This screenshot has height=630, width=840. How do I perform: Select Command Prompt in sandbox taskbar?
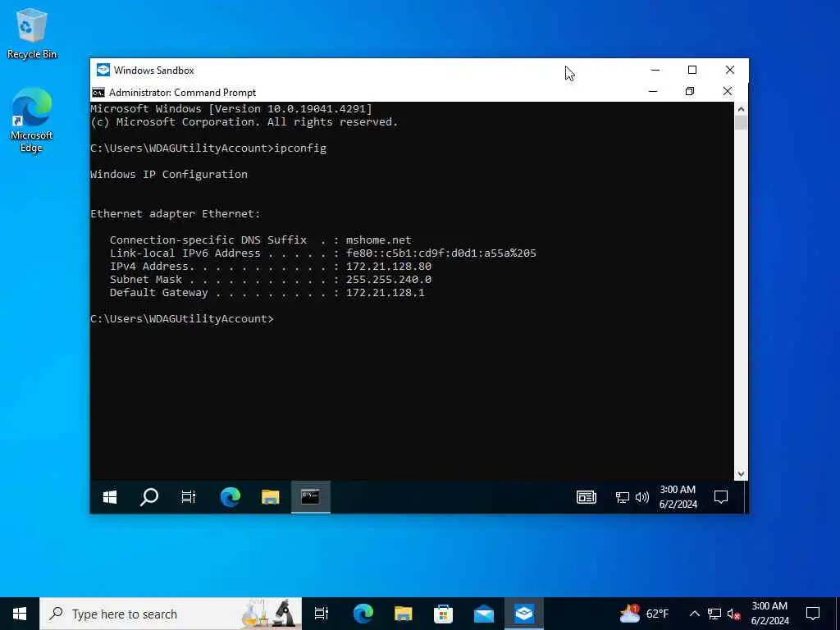click(x=311, y=497)
